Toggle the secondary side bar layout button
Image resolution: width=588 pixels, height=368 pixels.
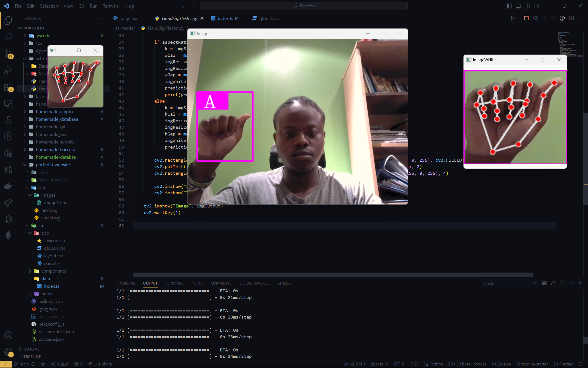tap(527, 6)
